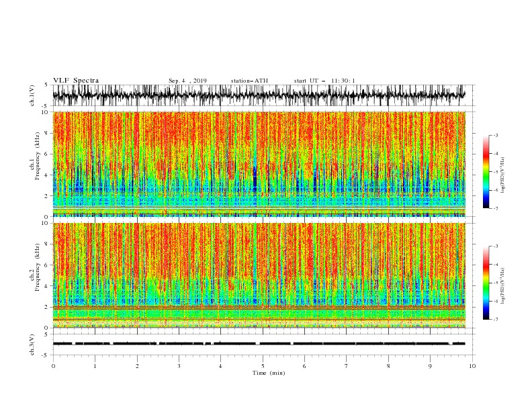Click the '-5' tick on ch.3(V) axis

coord(46,355)
